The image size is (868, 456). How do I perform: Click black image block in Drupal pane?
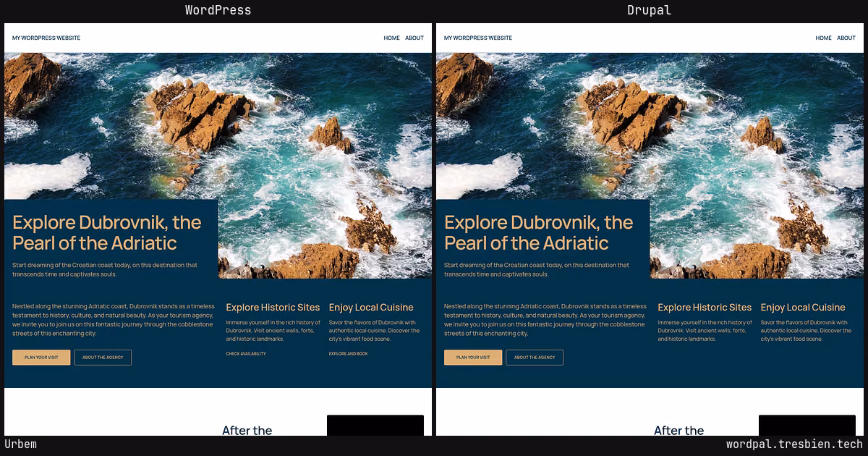point(807,426)
